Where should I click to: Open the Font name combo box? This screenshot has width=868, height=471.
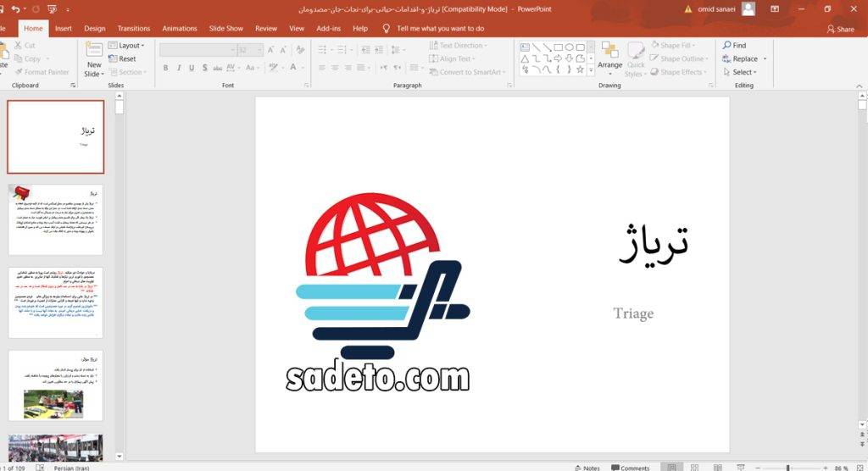[198, 50]
